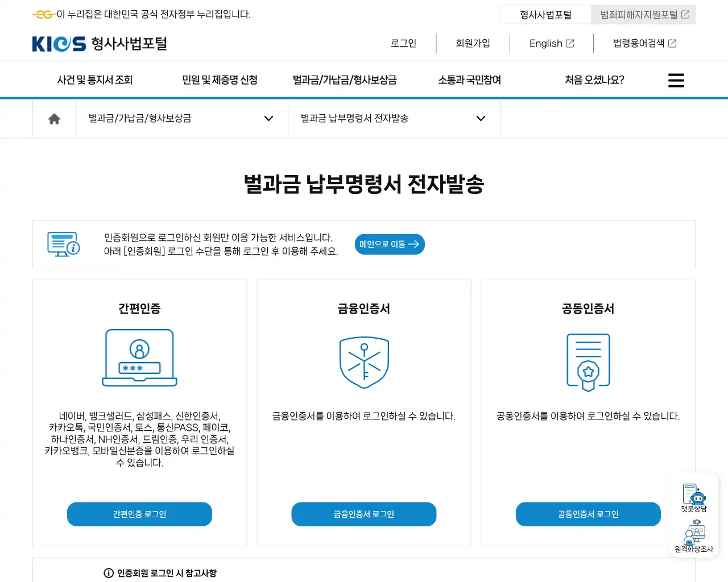Click text 공동인증서를 이용하여 로그인하실 수 있습니다
The height and width of the screenshot is (582, 728).
point(588,416)
